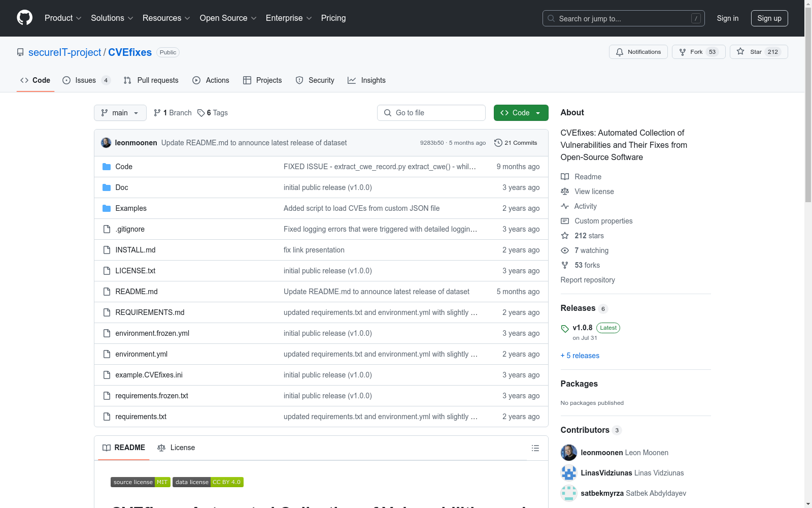This screenshot has height=508, width=812.
Task: Open the Examples folder
Action: [x=130, y=208]
